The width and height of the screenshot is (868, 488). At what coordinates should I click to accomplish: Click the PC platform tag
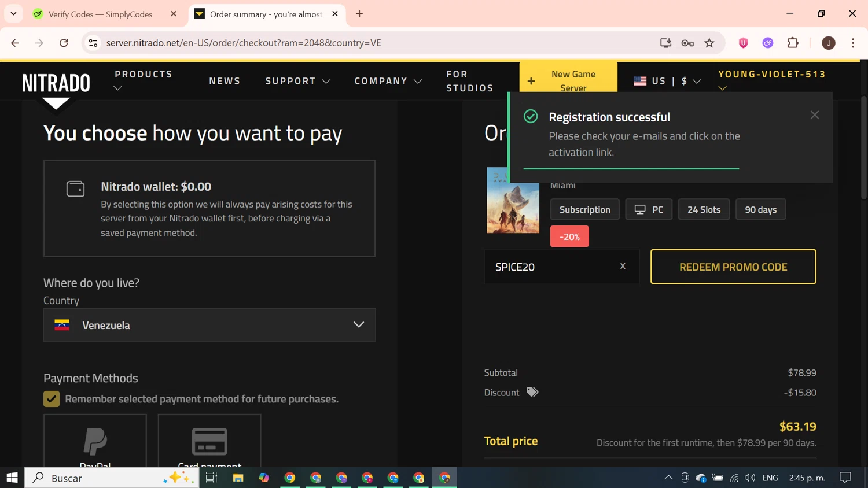[649, 209]
